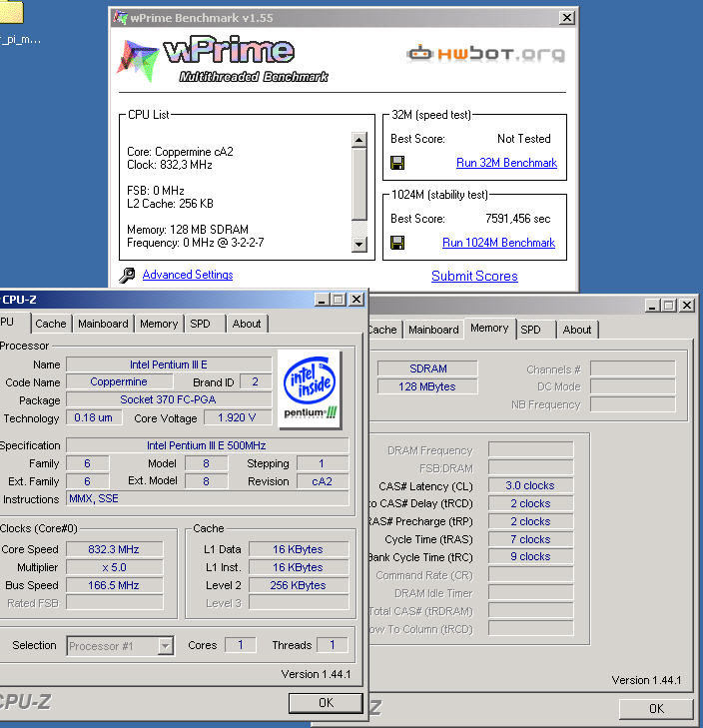Click the Cores count field
Viewport: 703px width, 728px height.
click(240, 645)
